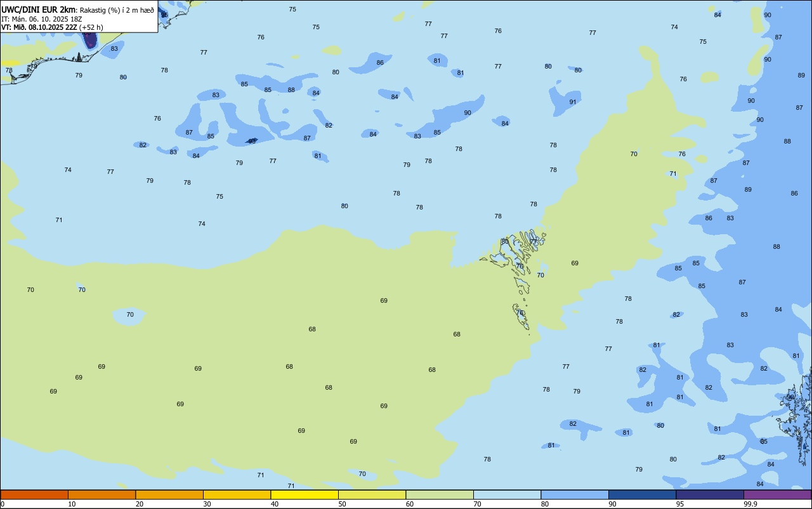Image resolution: width=812 pixels, height=509 pixels.
Task: Click the bright yellow 40–50 legend swatch
Action: click(x=304, y=494)
